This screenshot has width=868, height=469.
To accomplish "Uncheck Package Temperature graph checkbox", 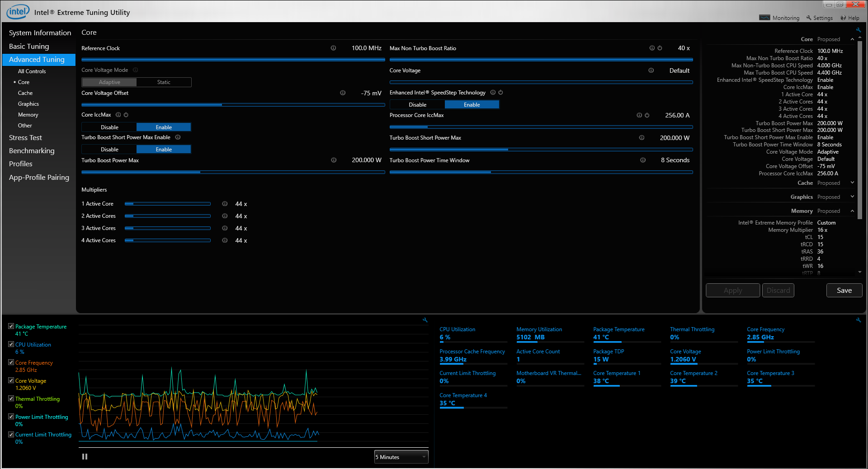I will coord(11,326).
